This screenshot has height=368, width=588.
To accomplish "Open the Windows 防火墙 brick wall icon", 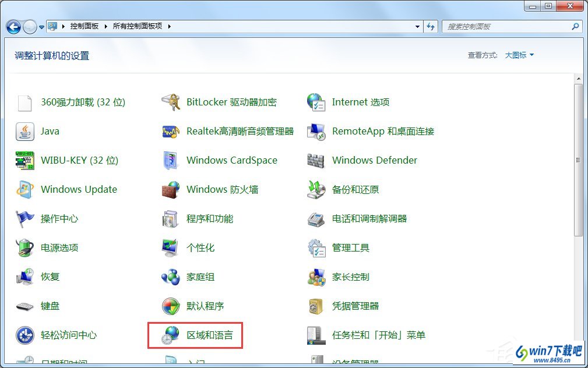I will tap(171, 190).
